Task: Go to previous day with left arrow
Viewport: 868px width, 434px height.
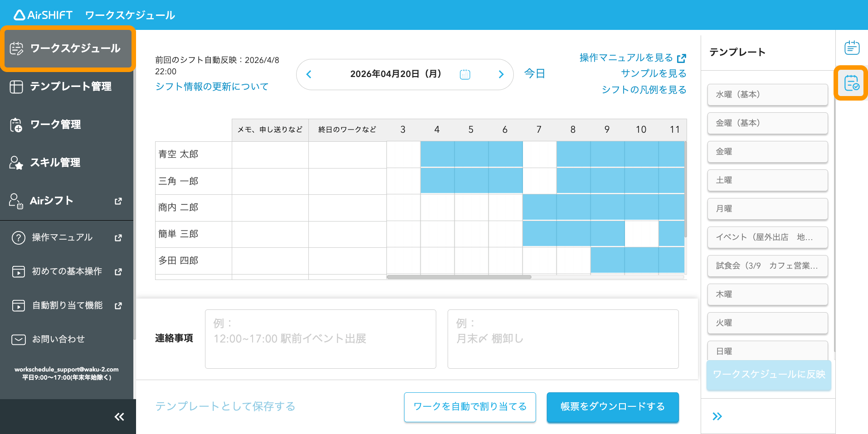Action: [x=309, y=74]
